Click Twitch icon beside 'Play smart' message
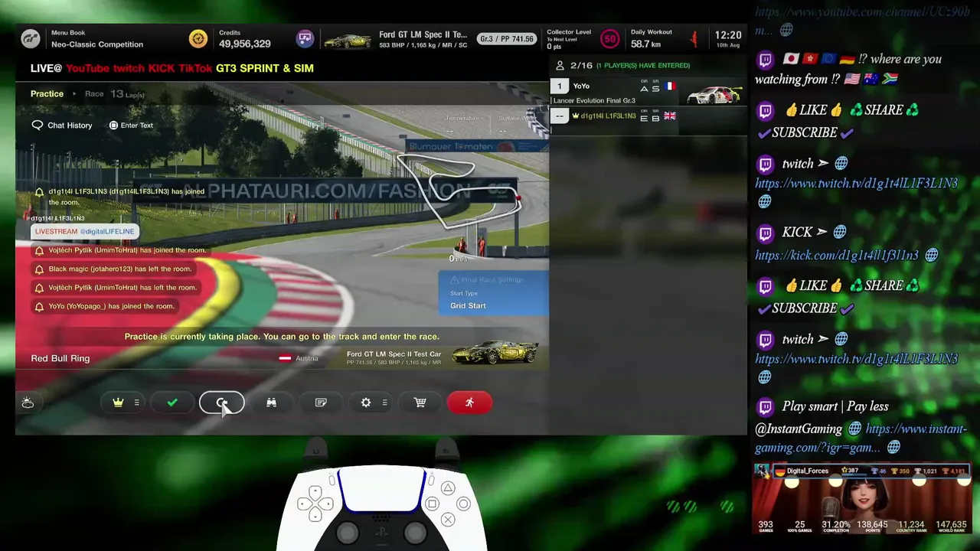Image resolution: width=980 pixels, height=551 pixels. tap(765, 407)
